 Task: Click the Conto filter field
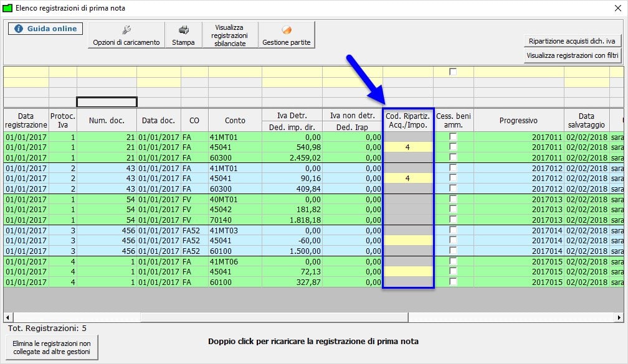click(x=235, y=72)
